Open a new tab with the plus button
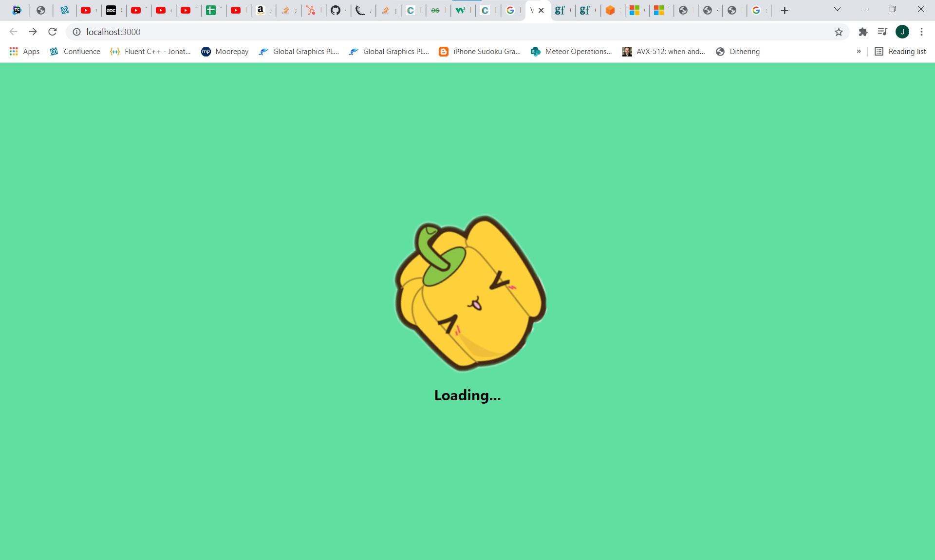Viewport: 935px width, 560px height. click(x=784, y=10)
